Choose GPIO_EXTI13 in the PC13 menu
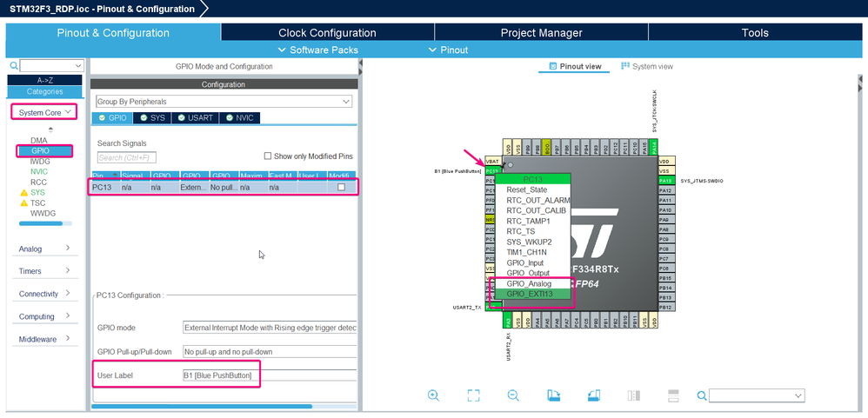868x418 pixels. [x=532, y=294]
